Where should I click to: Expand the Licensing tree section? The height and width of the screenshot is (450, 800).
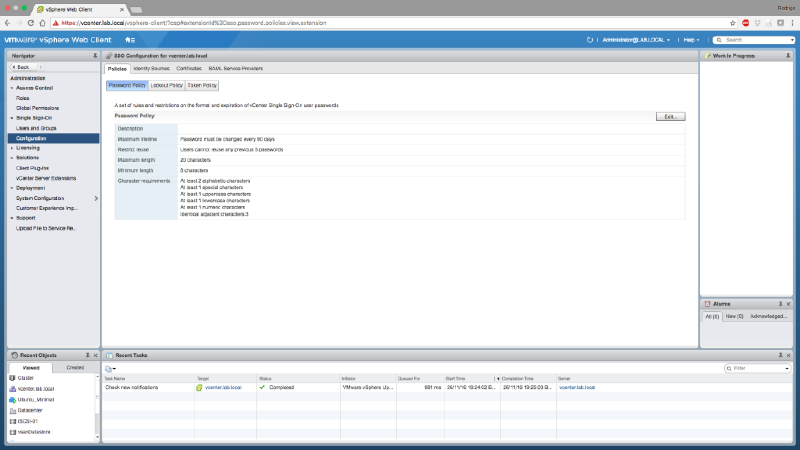(12, 148)
